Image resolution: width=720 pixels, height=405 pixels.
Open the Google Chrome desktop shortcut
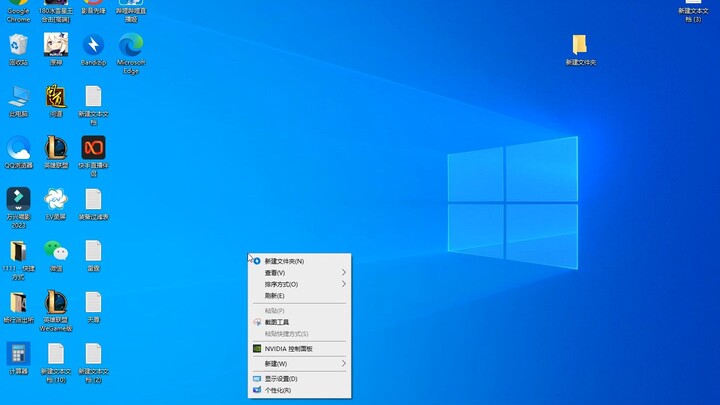point(18,9)
